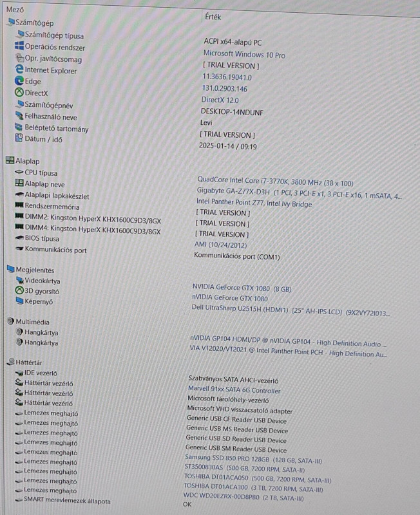This screenshot has width=420, height=515.
Task: Click the Alaplap section motherboard icon
Action: 10,160
